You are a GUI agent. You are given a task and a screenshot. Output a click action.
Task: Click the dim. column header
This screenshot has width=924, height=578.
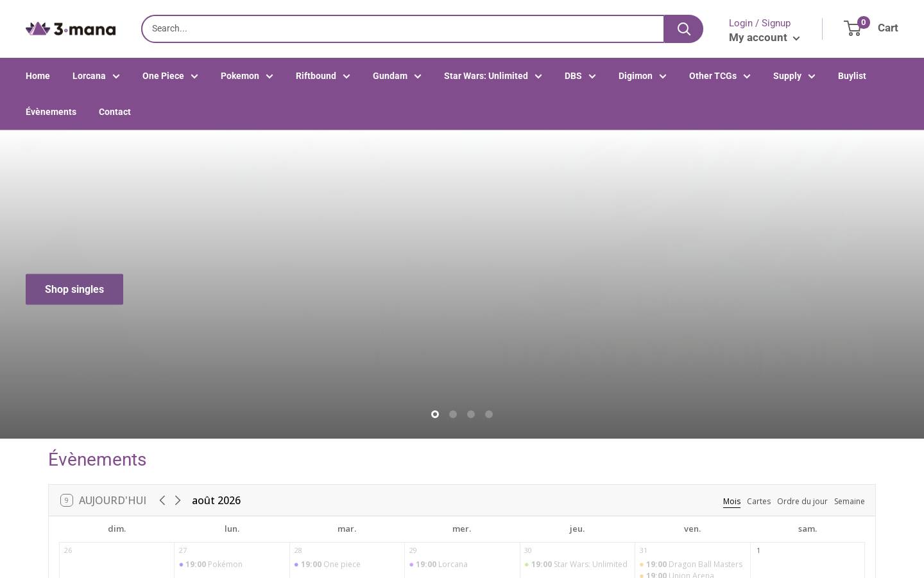coord(117,529)
